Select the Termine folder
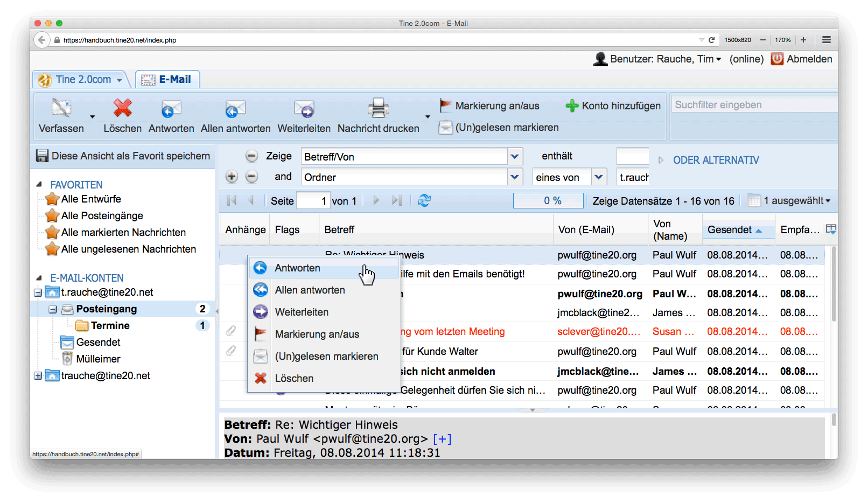This screenshot has height=502, width=868. [x=110, y=326]
